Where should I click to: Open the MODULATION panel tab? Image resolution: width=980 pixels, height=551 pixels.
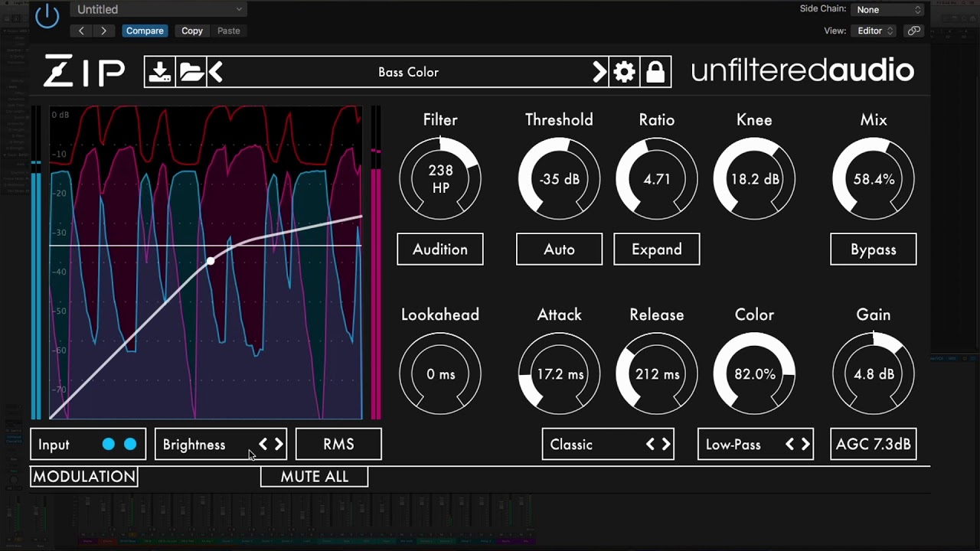[x=84, y=477]
